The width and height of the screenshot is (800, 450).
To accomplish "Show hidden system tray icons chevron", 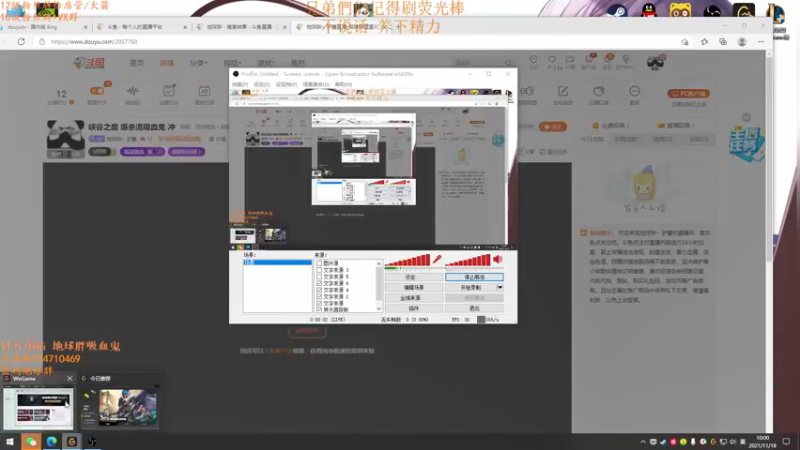I will tap(643, 442).
